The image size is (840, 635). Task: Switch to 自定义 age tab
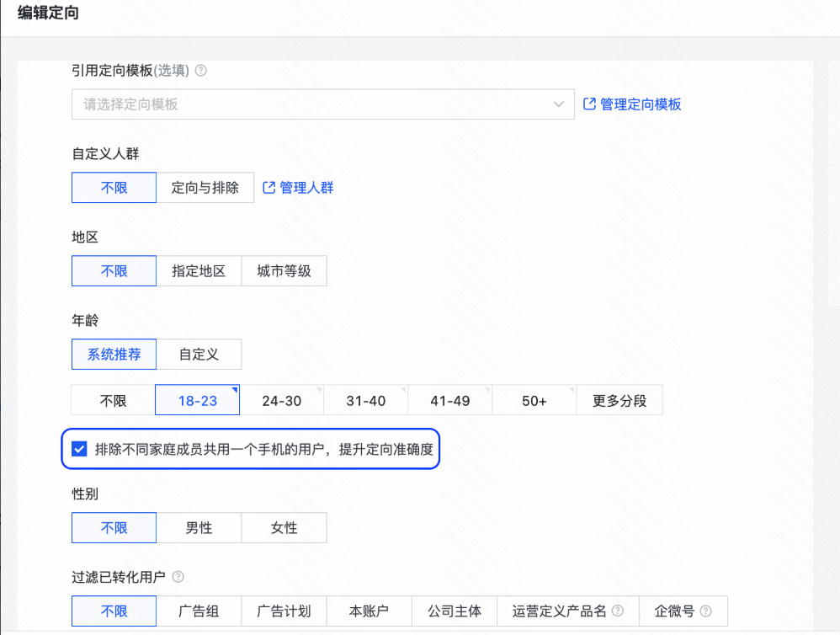tap(199, 354)
